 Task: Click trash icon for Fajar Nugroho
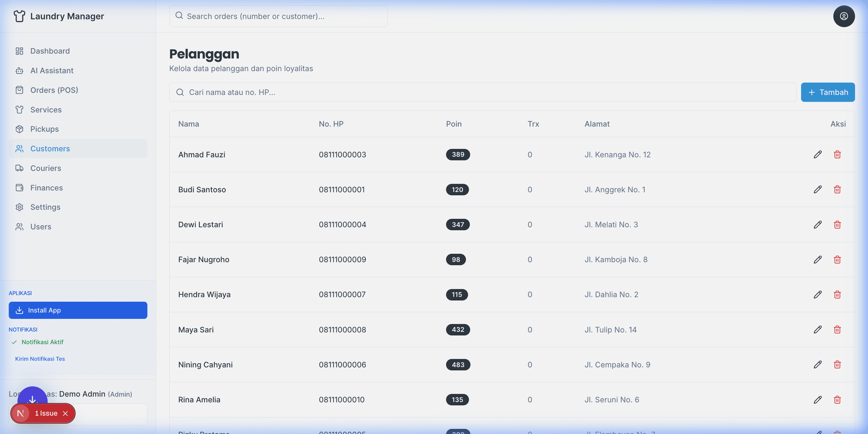pos(837,259)
